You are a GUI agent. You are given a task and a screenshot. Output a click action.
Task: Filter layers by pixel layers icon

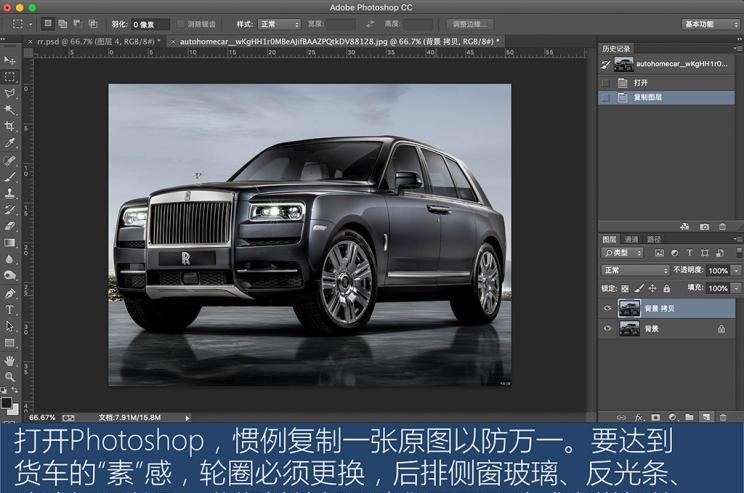[659, 253]
